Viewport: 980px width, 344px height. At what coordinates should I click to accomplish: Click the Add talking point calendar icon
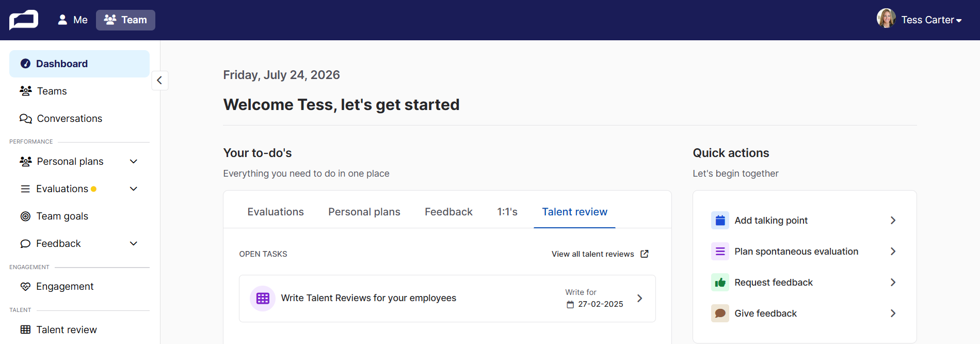(x=720, y=221)
